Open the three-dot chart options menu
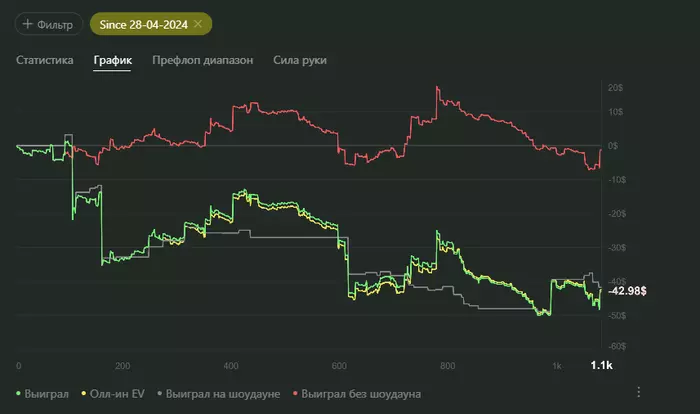 coord(638,392)
